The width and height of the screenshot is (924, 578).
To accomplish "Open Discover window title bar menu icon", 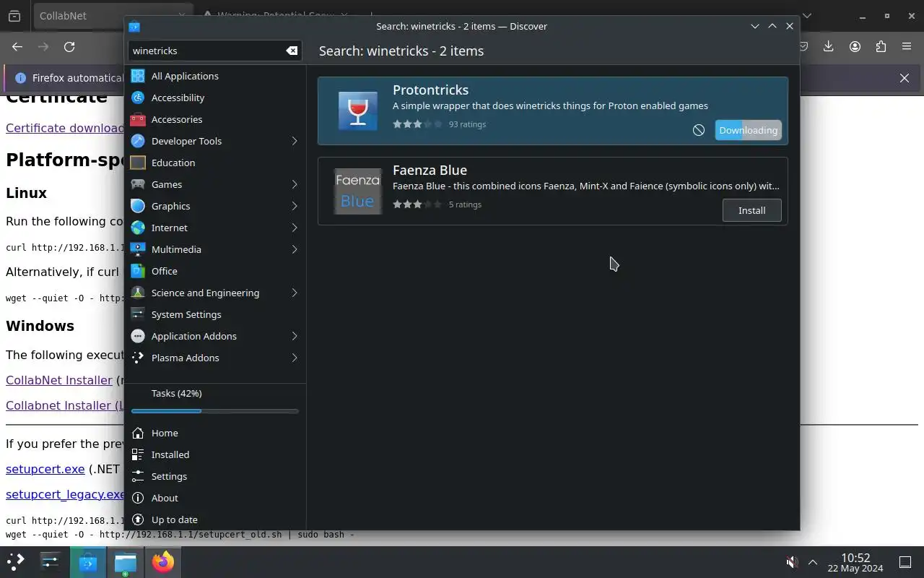I will click(x=134, y=26).
